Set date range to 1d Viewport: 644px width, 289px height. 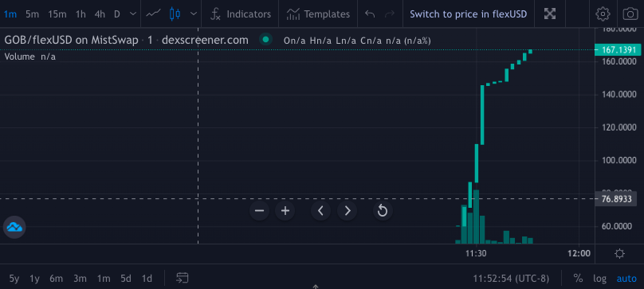tap(147, 279)
